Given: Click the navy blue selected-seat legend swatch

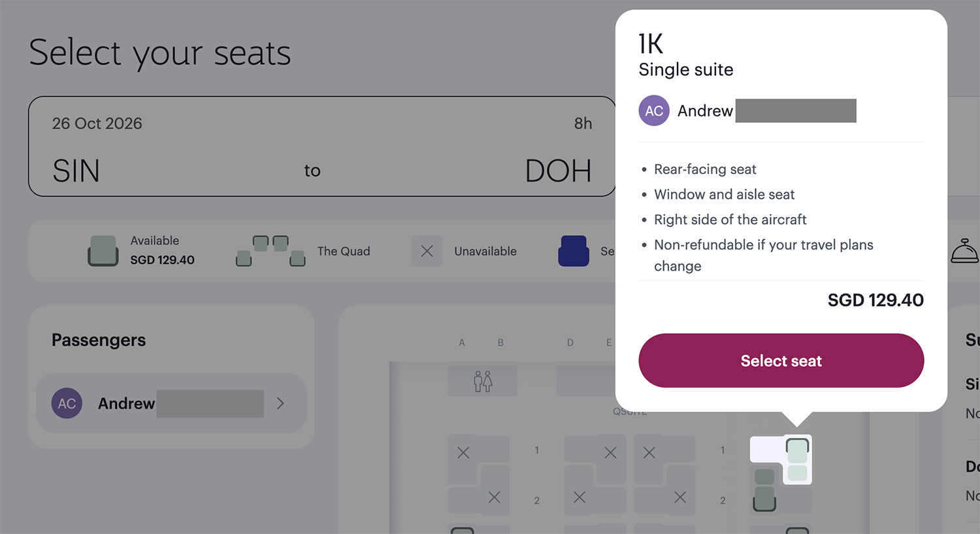Looking at the screenshot, I should 574,251.
